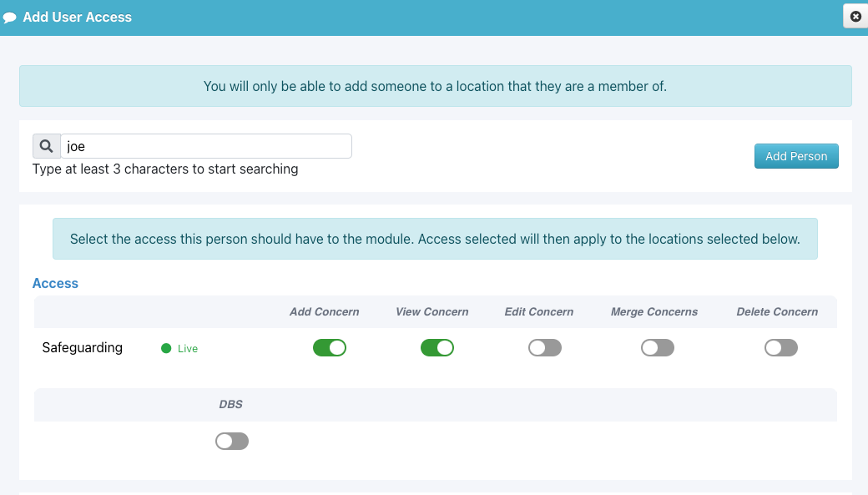Click the Add User Access title
This screenshot has height=495, width=868.
point(78,18)
